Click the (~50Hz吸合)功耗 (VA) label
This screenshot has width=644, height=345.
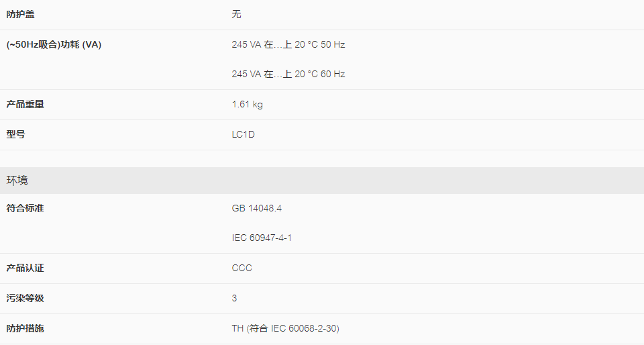[54, 44]
